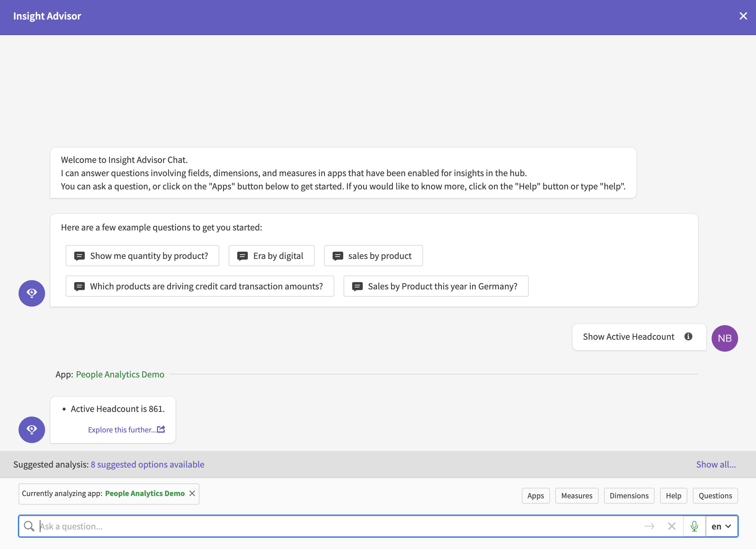Open the 8 suggested options available
The image size is (756, 549).
point(148,464)
